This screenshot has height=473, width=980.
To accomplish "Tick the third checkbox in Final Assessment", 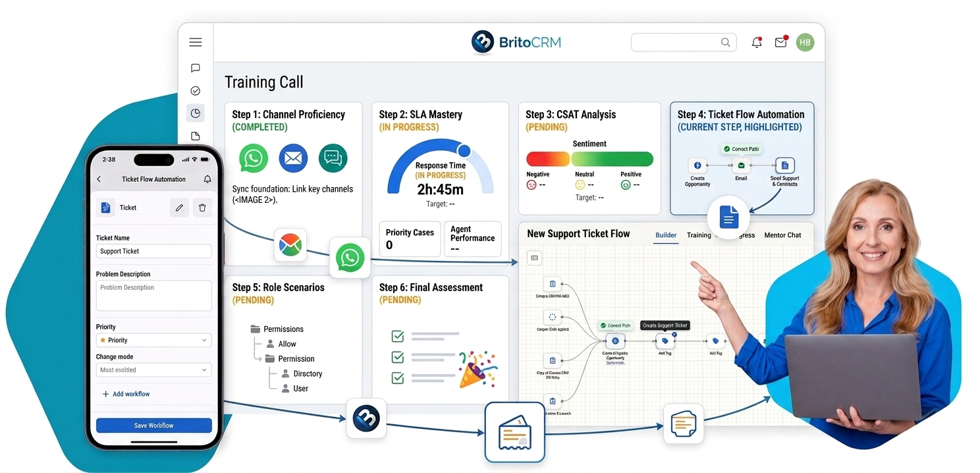I will click(398, 378).
